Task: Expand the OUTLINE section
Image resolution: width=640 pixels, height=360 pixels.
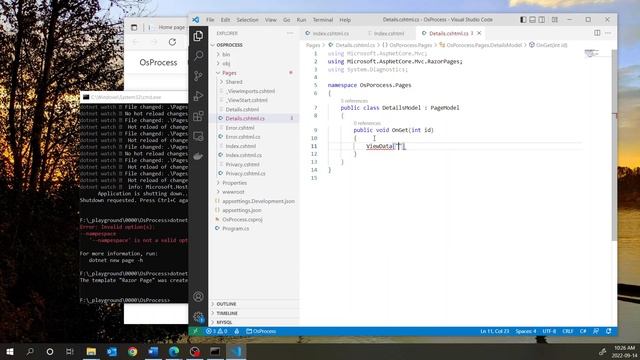Action: pyautogui.click(x=254, y=304)
